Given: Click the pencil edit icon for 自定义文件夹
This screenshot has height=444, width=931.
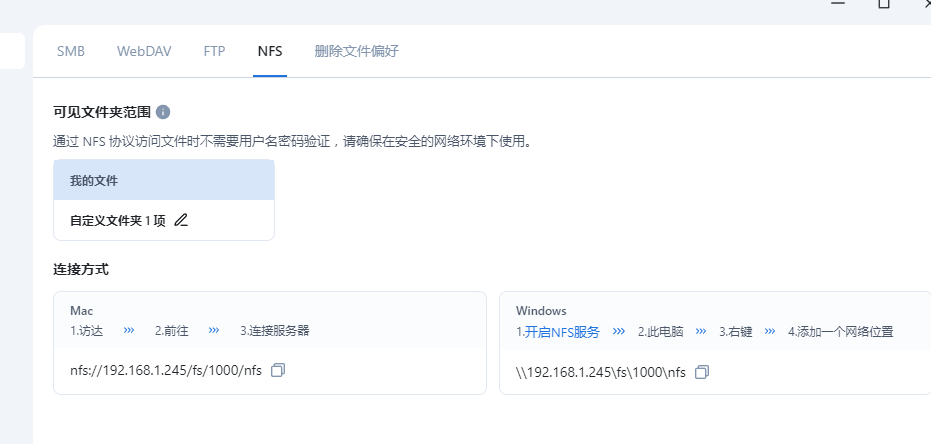Looking at the screenshot, I should click(x=181, y=221).
